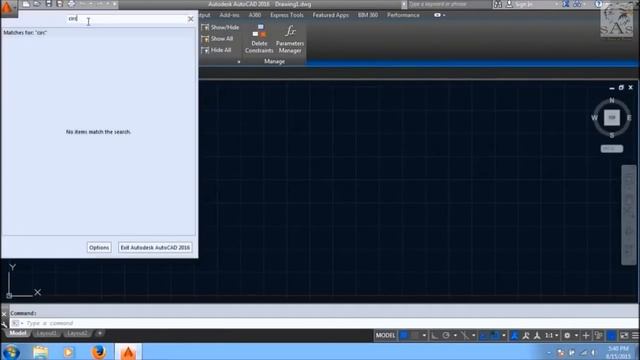
Task: Click the Workspace switching gear icon
Action: pos(567,336)
